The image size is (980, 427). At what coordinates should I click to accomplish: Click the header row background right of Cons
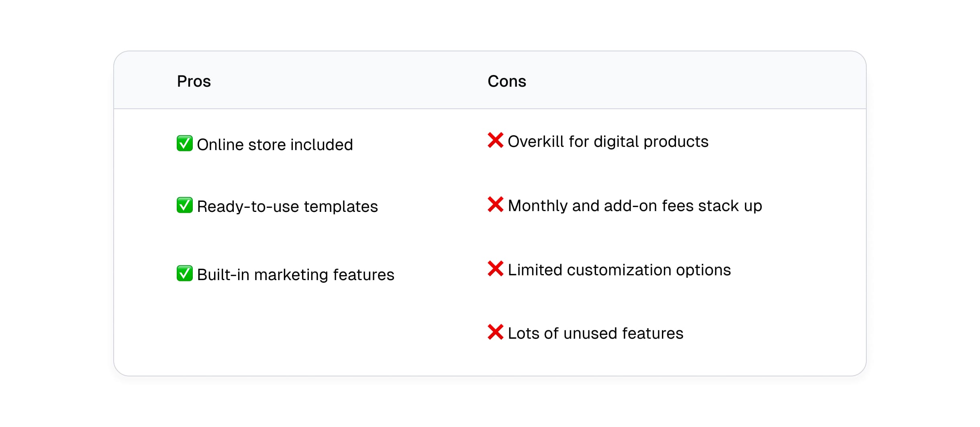[x=695, y=80]
